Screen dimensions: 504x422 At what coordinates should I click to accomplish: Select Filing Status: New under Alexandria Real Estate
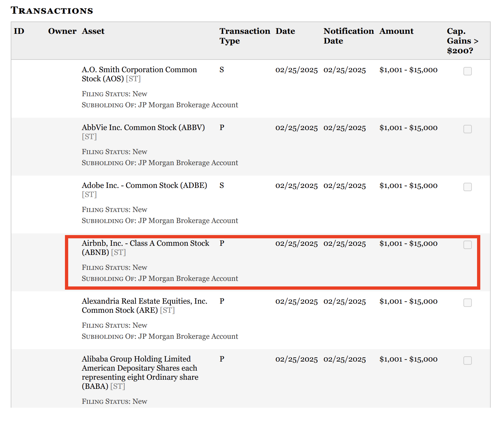[x=115, y=325]
